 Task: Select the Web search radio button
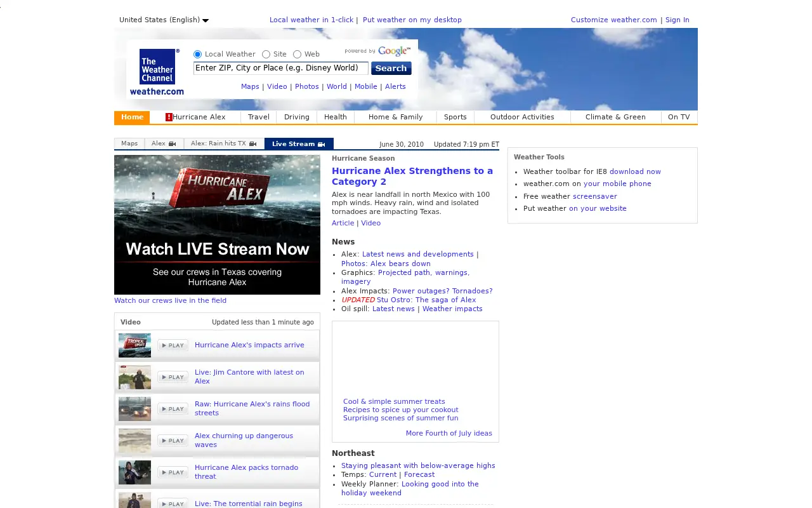297,55
